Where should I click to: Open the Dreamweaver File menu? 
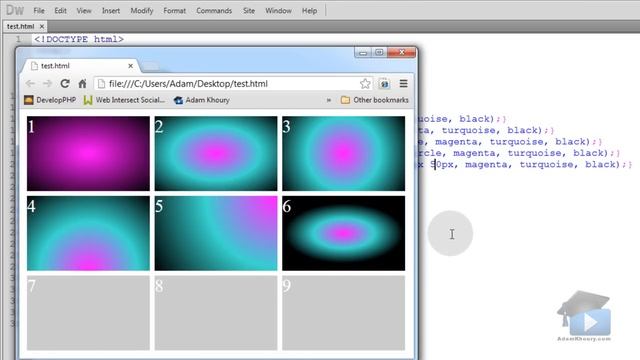click(39, 11)
